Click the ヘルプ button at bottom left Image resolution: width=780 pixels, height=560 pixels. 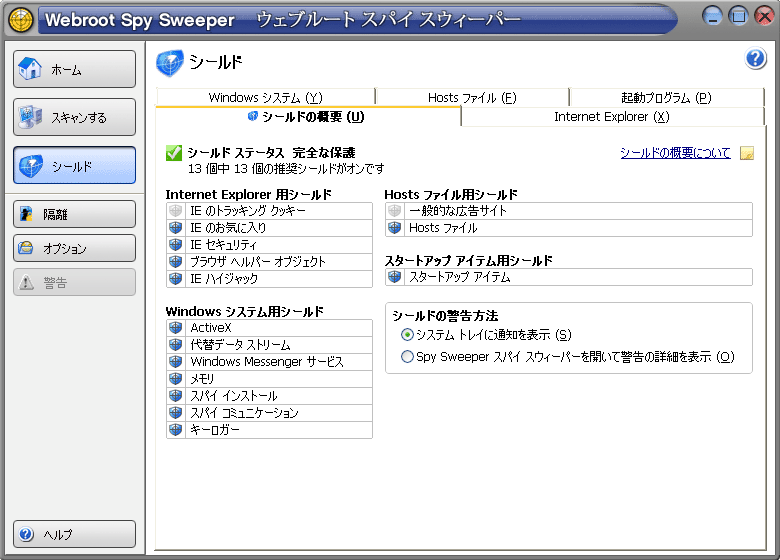75,534
